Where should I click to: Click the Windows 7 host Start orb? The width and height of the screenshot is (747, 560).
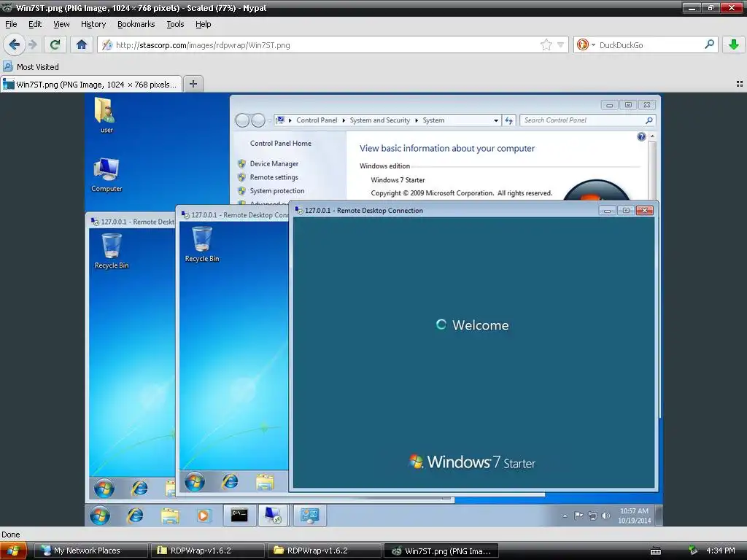pos(100,516)
